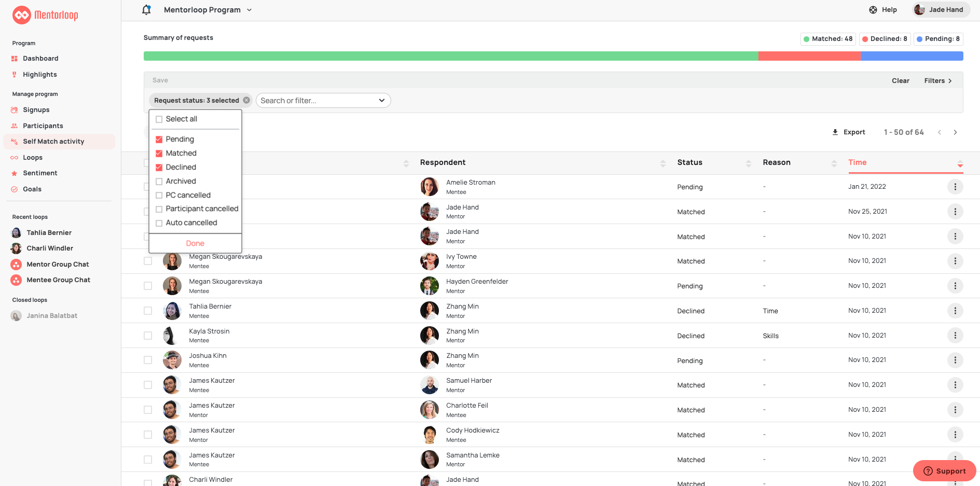Open Help from the lifebuoy icon

point(873,10)
